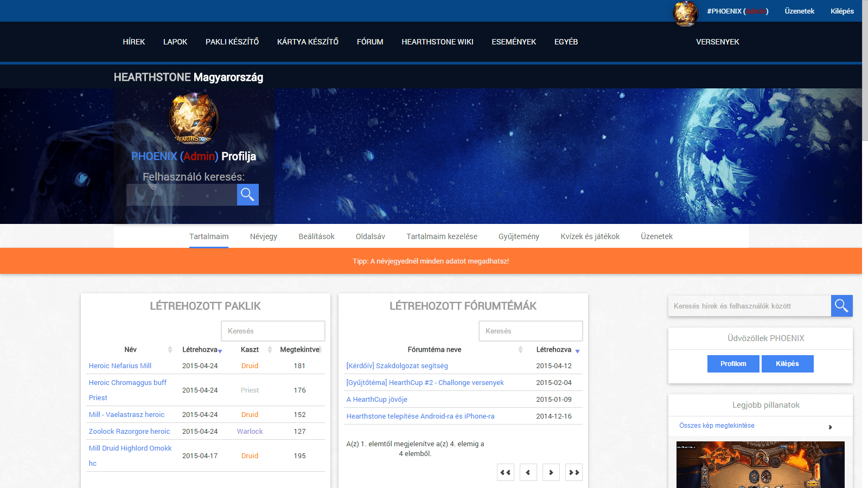
Task: Focus the Felhasználó keresés input field
Action: point(182,195)
